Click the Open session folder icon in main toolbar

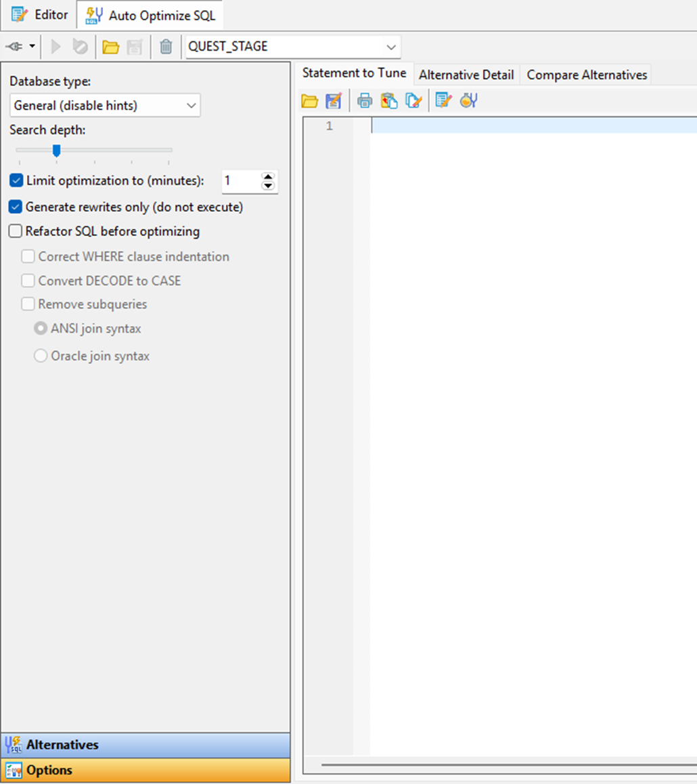coord(110,47)
